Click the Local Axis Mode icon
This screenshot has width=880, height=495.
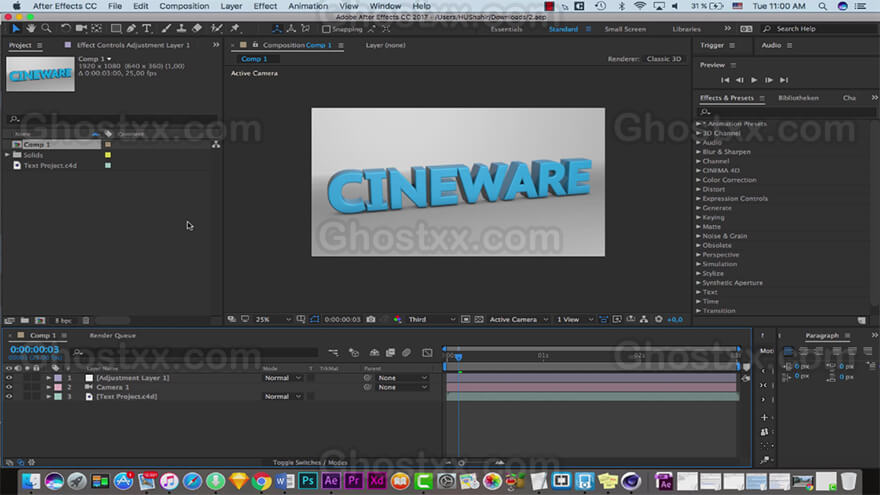point(277,28)
